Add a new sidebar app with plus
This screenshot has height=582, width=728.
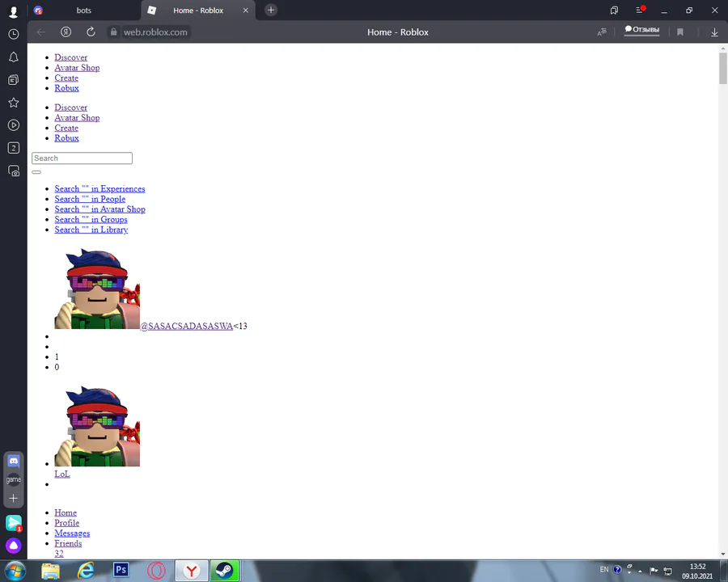(x=14, y=499)
